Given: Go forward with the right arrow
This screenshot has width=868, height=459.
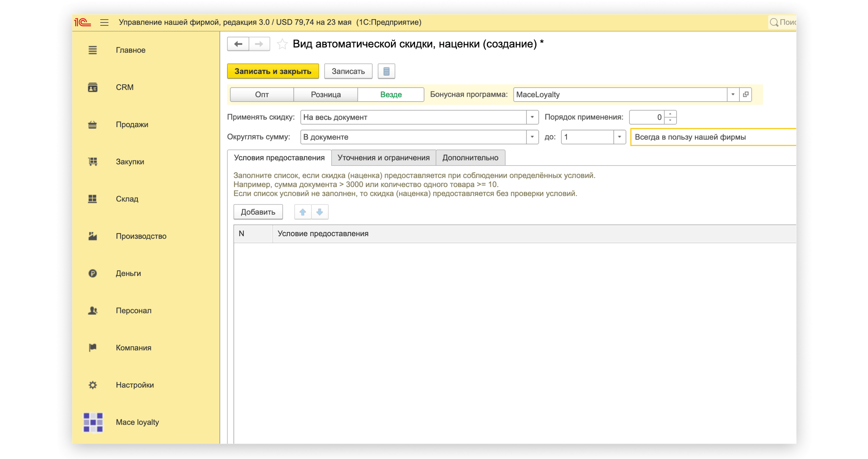Looking at the screenshot, I should click(x=259, y=44).
